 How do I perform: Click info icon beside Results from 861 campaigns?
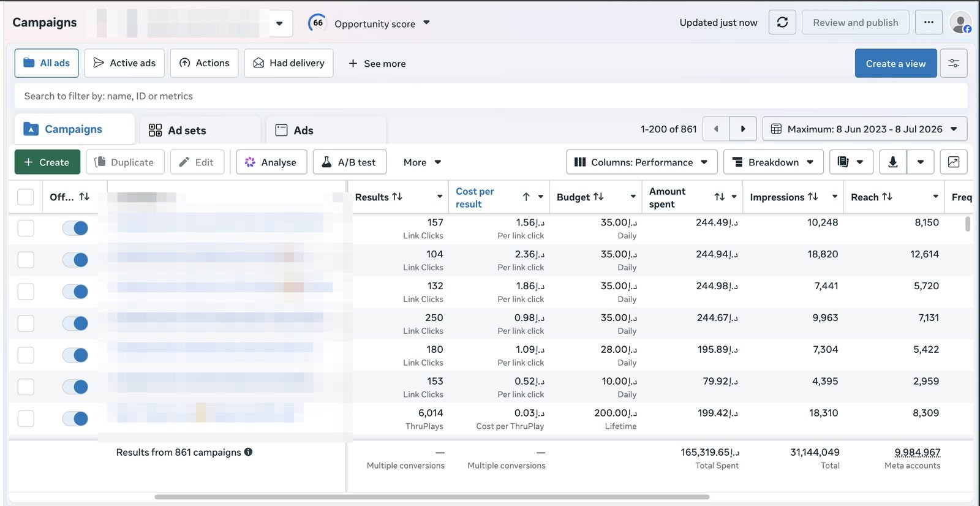[x=248, y=451]
